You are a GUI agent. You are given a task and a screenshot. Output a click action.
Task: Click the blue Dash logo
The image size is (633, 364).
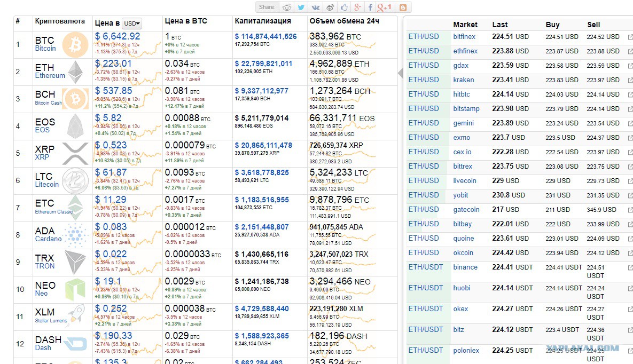pyautogui.click(x=75, y=343)
